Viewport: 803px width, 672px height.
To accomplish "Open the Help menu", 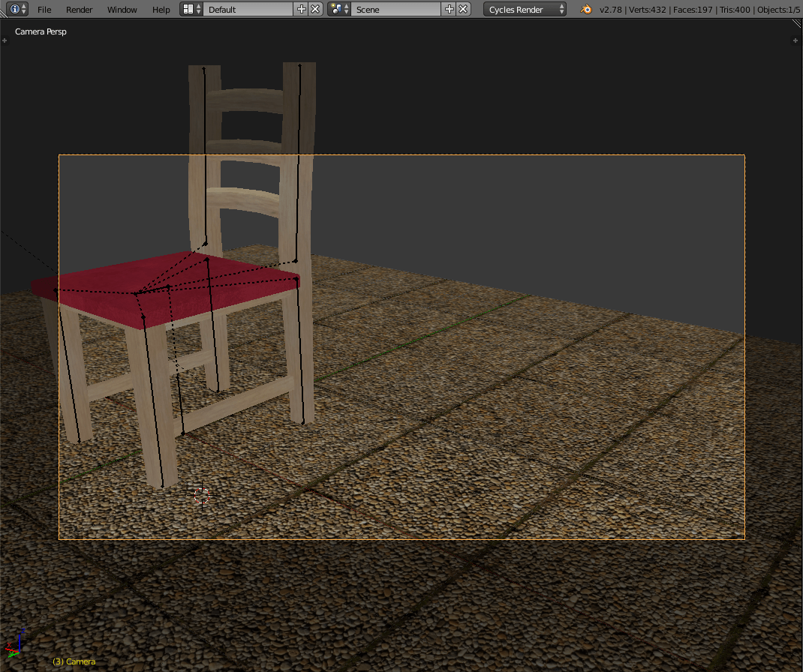I will (161, 10).
